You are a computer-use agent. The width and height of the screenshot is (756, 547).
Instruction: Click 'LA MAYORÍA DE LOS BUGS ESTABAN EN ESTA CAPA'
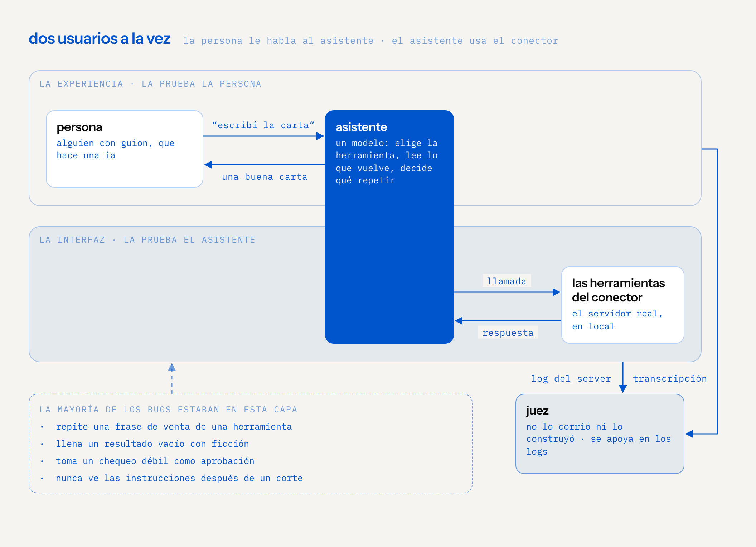[168, 410]
